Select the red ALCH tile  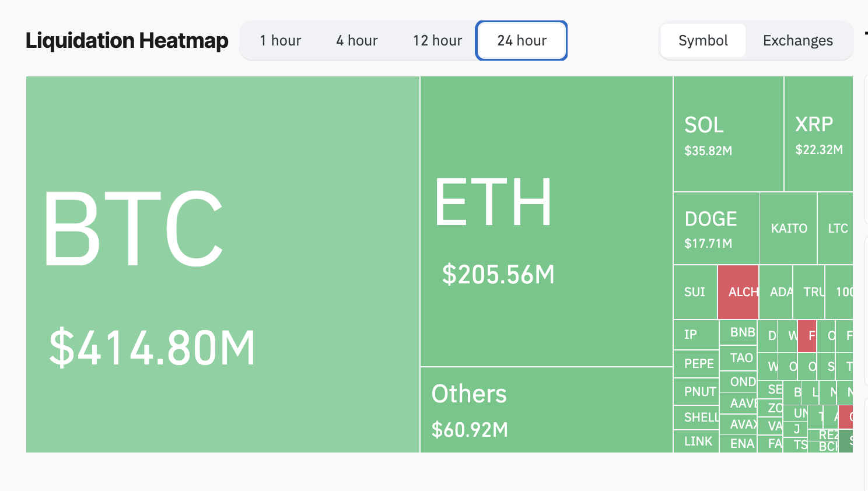point(738,292)
